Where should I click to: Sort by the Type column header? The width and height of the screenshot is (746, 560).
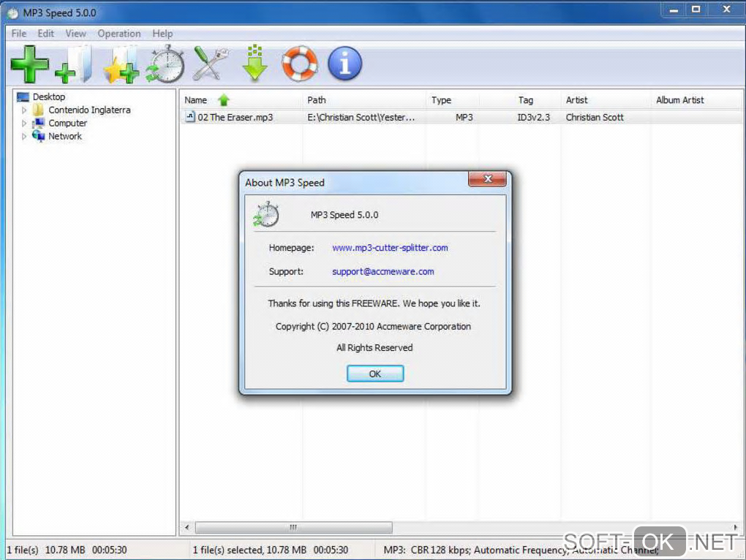pos(453,100)
